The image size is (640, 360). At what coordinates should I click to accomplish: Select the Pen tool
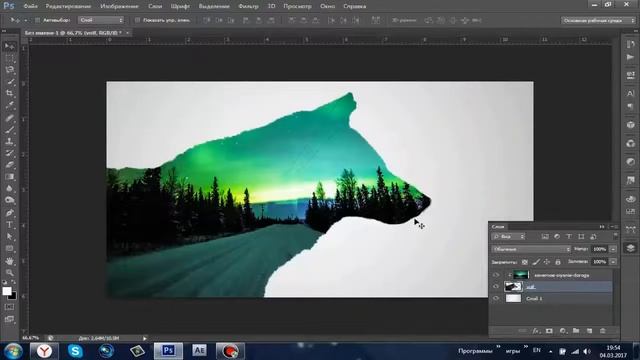(x=9, y=213)
